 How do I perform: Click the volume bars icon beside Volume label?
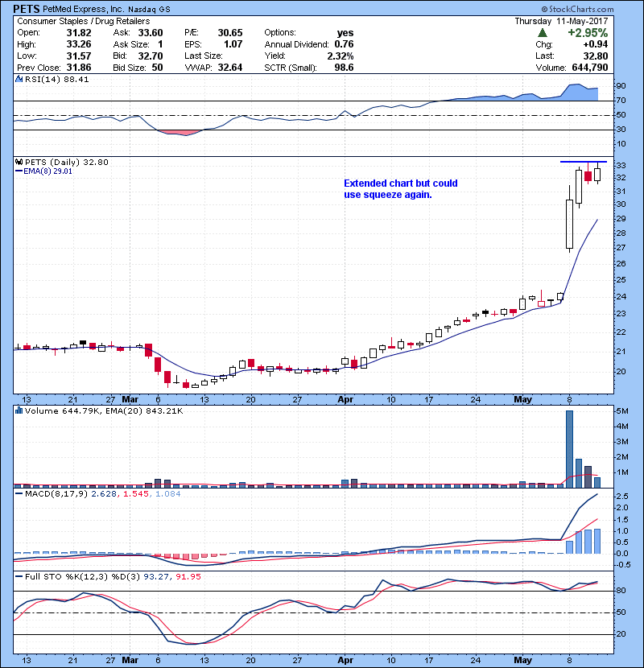pos(19,410)
